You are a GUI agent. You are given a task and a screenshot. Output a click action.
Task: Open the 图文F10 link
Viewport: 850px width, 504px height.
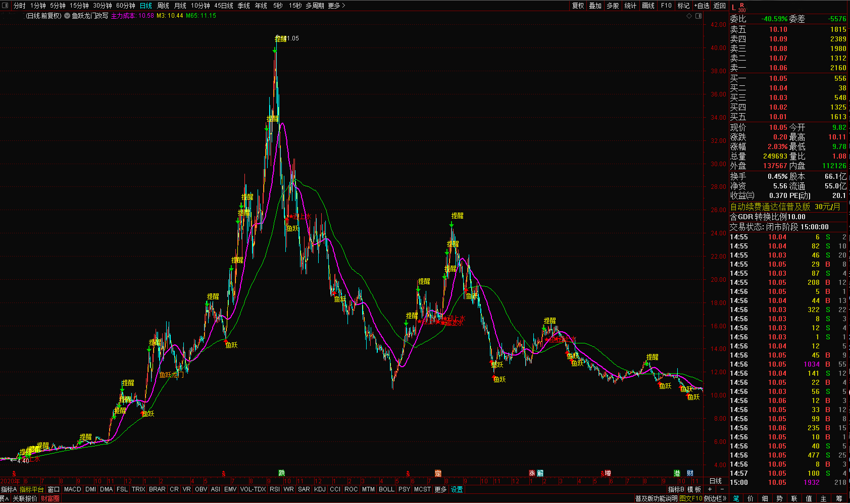[690, 498]
